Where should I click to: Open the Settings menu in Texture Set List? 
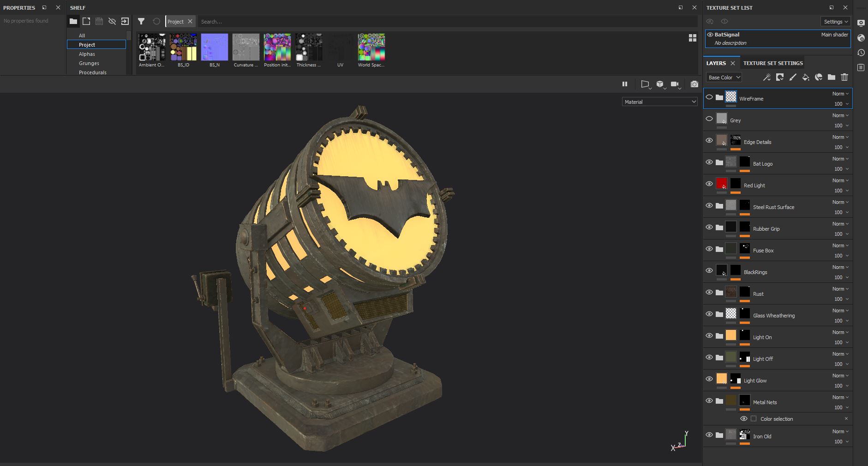point(834,21)
